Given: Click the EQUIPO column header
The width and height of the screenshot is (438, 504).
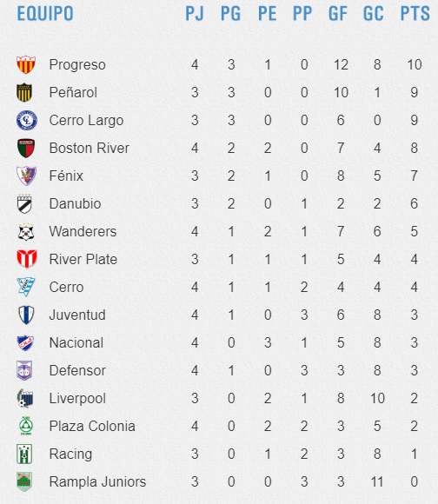Looking at the screenshot, I should pos(45,14).
